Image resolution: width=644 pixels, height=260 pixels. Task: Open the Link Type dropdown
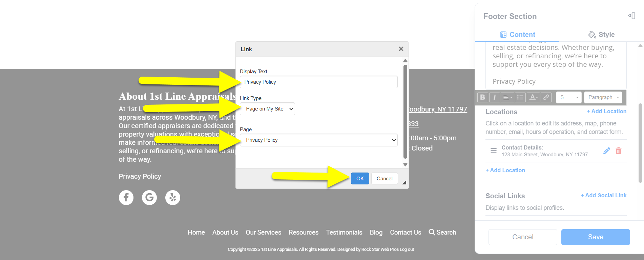click(x=267, y=109)
